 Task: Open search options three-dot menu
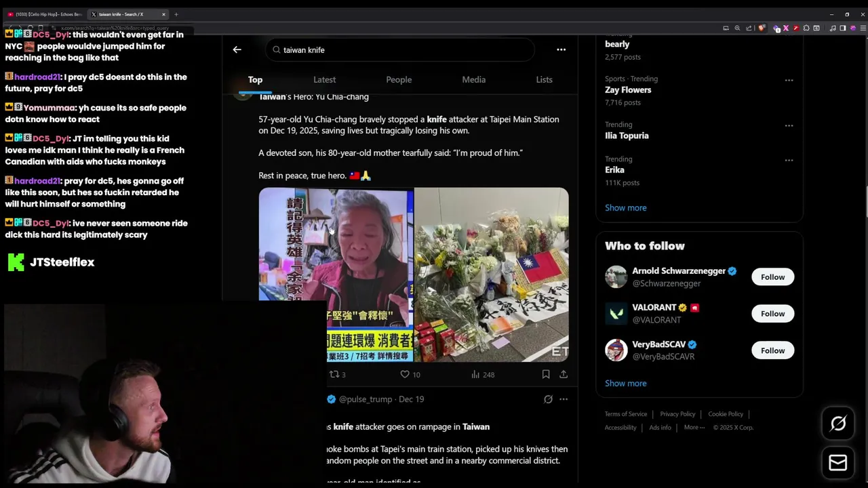561,49
